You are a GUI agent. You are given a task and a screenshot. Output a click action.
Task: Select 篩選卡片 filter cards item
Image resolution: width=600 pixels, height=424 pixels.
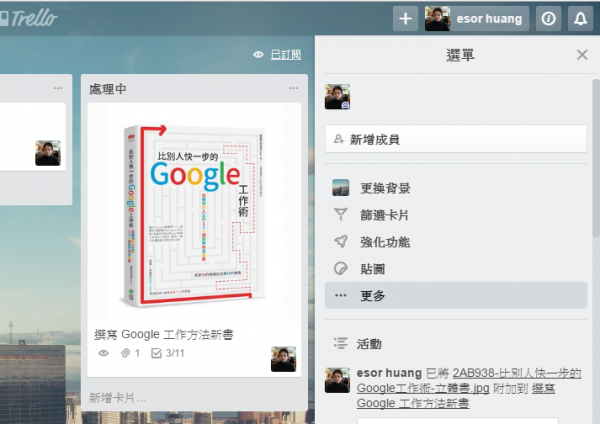click(456, 215)
